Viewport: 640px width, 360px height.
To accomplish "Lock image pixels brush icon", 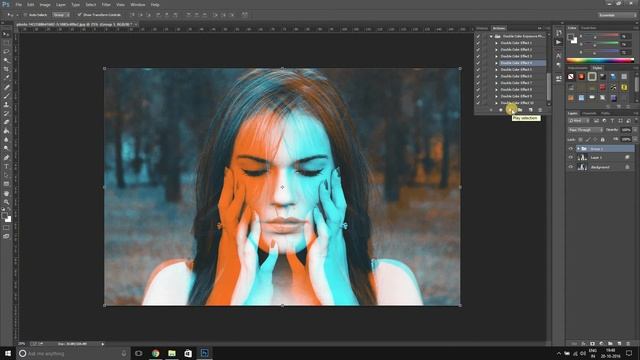I will tap(588, 139).
